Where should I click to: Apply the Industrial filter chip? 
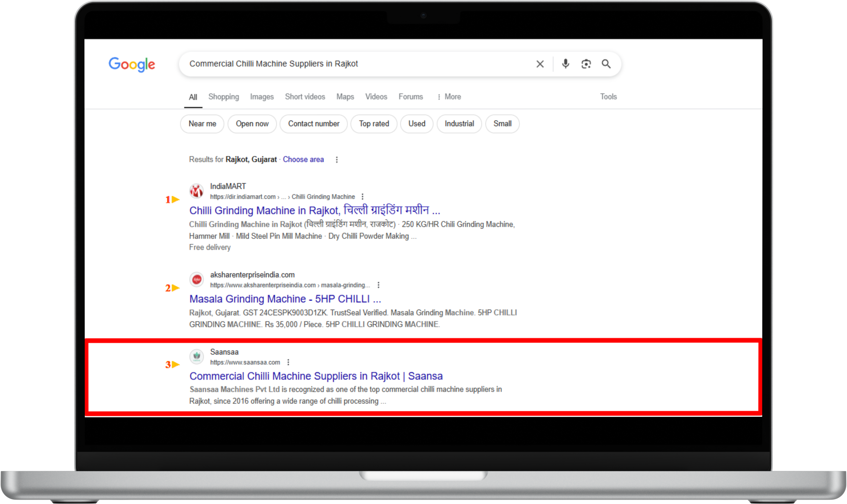pyautogui.click(x=459, y=124)
